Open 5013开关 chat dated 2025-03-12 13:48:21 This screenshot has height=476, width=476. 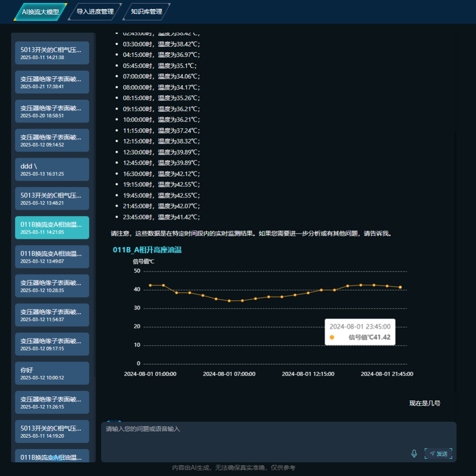(x=52, y=198)
